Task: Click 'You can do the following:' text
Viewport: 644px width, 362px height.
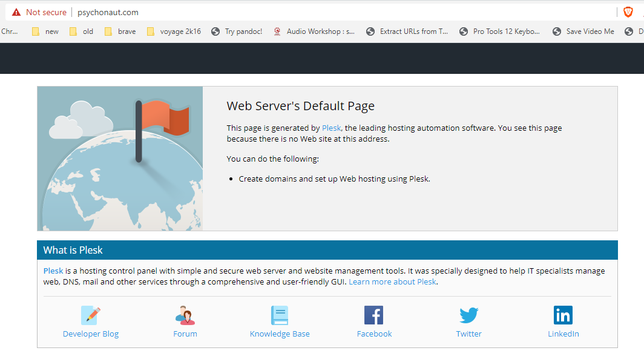Action: (273, 159)
